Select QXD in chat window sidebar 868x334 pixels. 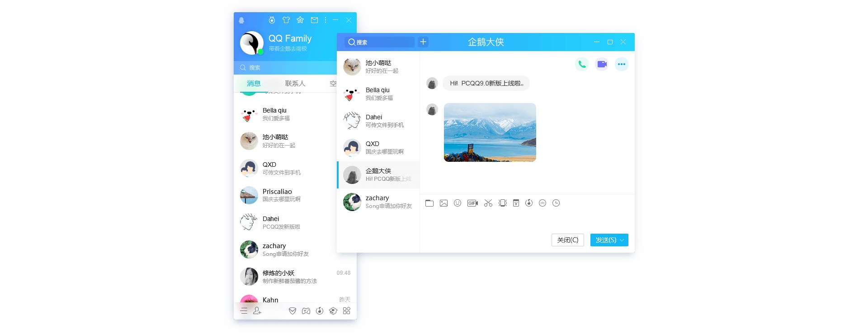coord(378,148)
